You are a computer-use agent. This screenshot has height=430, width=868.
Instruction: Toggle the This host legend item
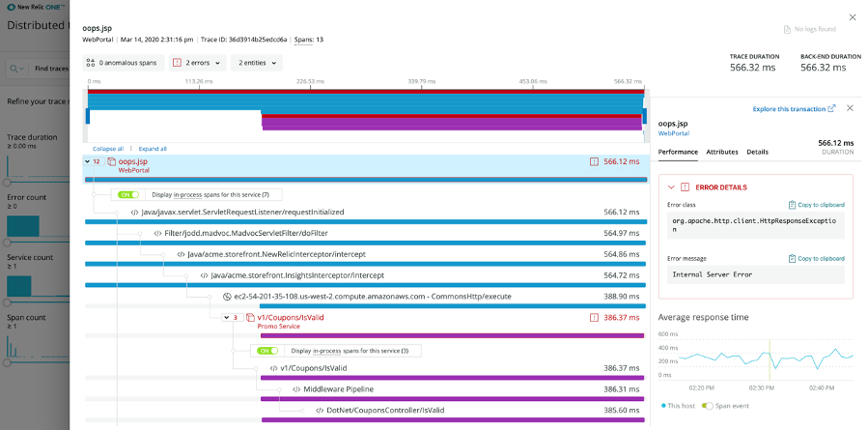point(678,406)
